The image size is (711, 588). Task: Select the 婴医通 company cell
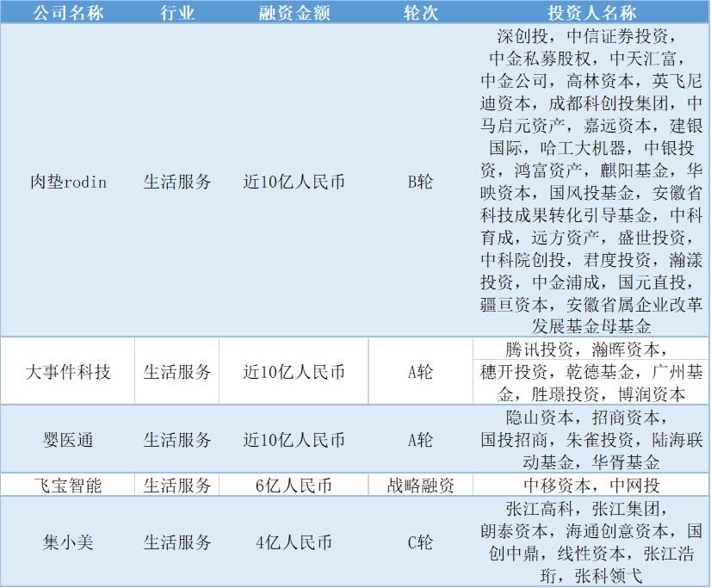(x=68, y=440)
